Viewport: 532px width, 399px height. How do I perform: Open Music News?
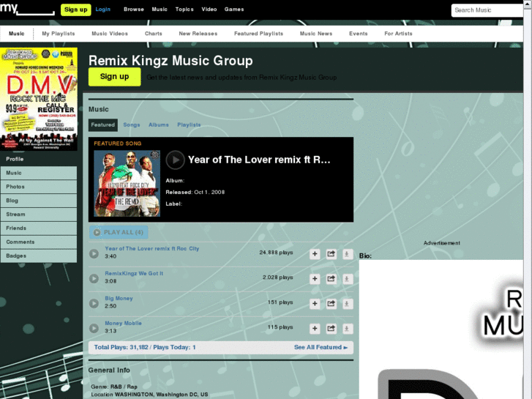pyautogui.click(x=316, y=34)
